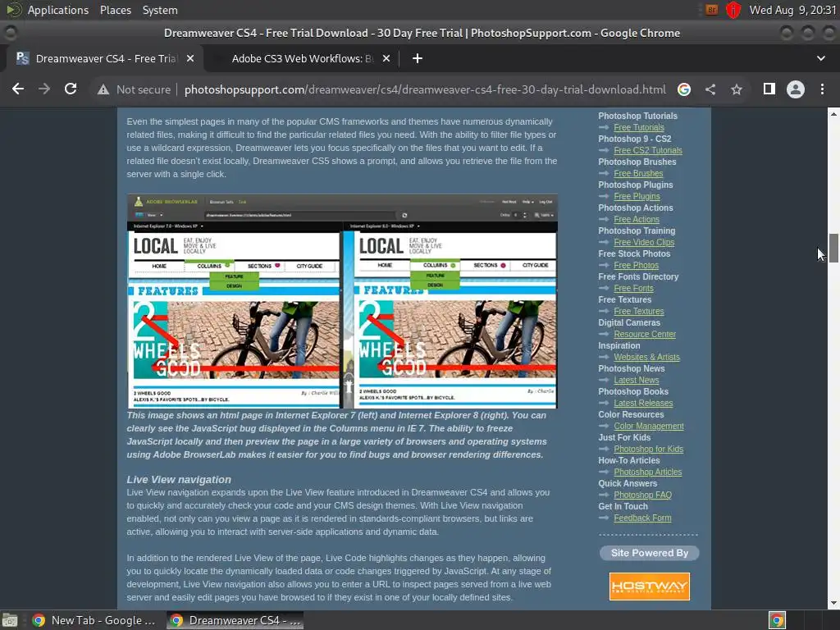Click the Digital Cameras sidebar heading
The height and width of the screenshot is (630, 840).
click(x=629, y=323)
